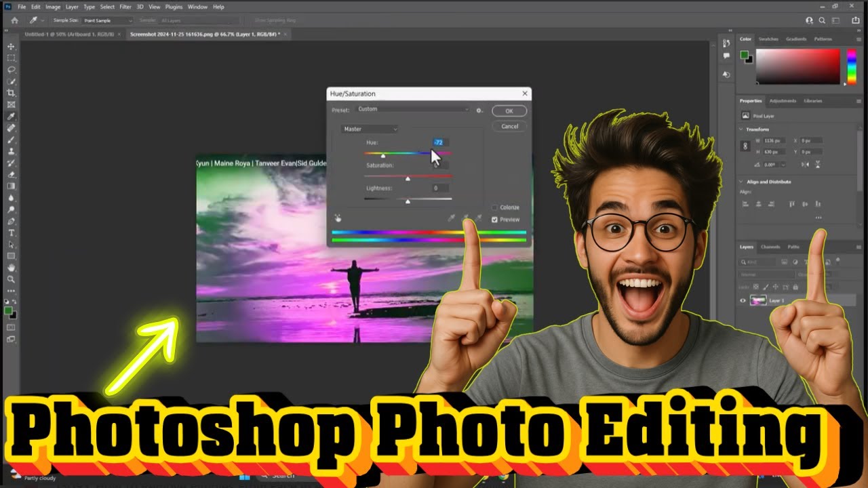Select the Eyedropper tool in left toolbar

tap(12, 116)
